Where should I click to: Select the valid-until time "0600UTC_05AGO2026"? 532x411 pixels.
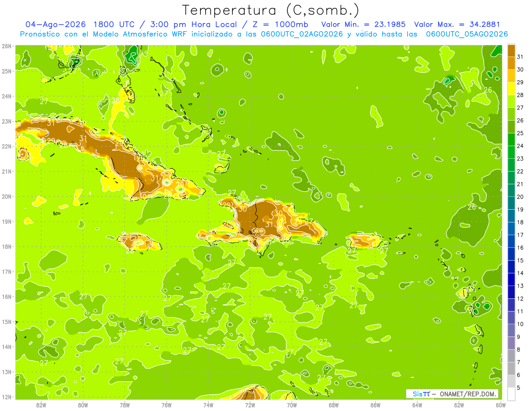[467, 34]
